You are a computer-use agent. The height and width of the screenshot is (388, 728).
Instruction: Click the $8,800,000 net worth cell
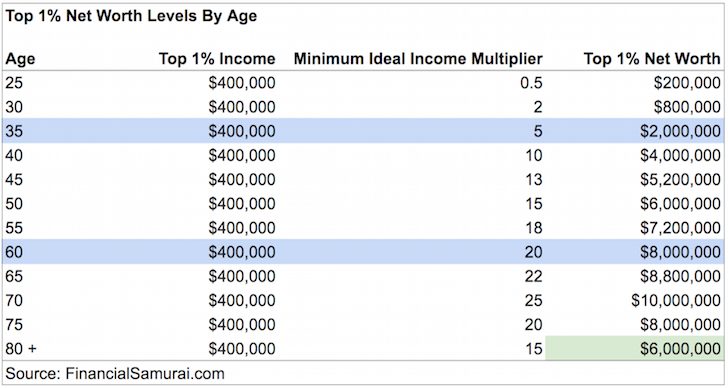coord(680,276)
